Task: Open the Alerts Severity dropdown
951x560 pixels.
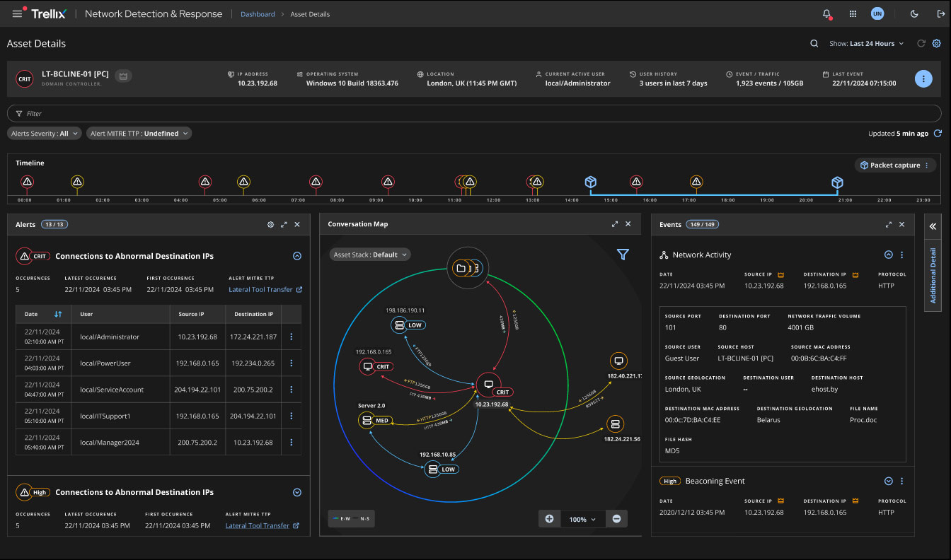Action: (45, 133)
